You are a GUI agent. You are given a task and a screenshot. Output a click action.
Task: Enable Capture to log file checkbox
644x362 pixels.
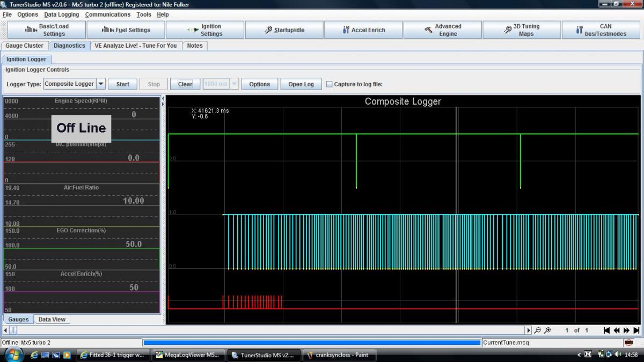[x=330, y=84]
